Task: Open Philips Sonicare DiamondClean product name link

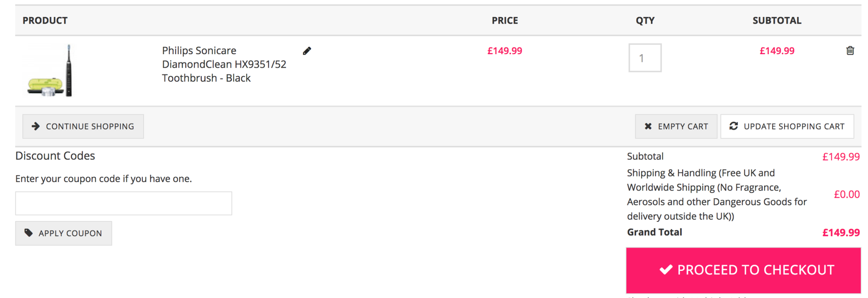Action: pyautogui.click(x=224, y=64)
